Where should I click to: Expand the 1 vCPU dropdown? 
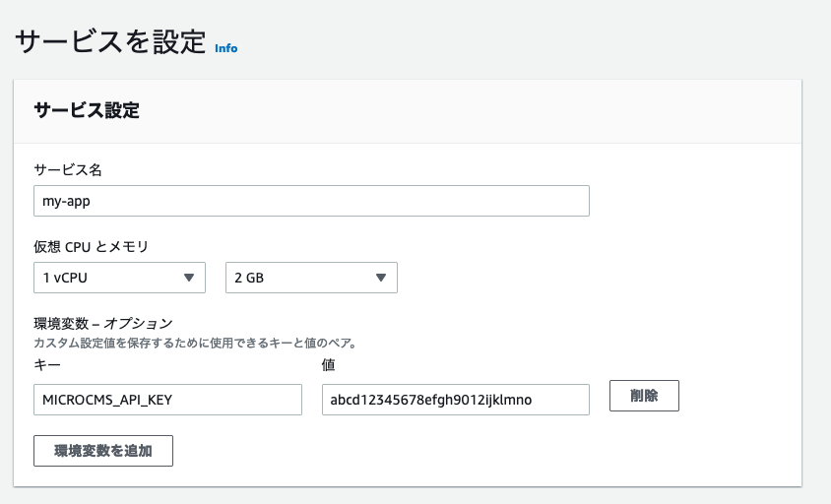(x=118, y=278)
